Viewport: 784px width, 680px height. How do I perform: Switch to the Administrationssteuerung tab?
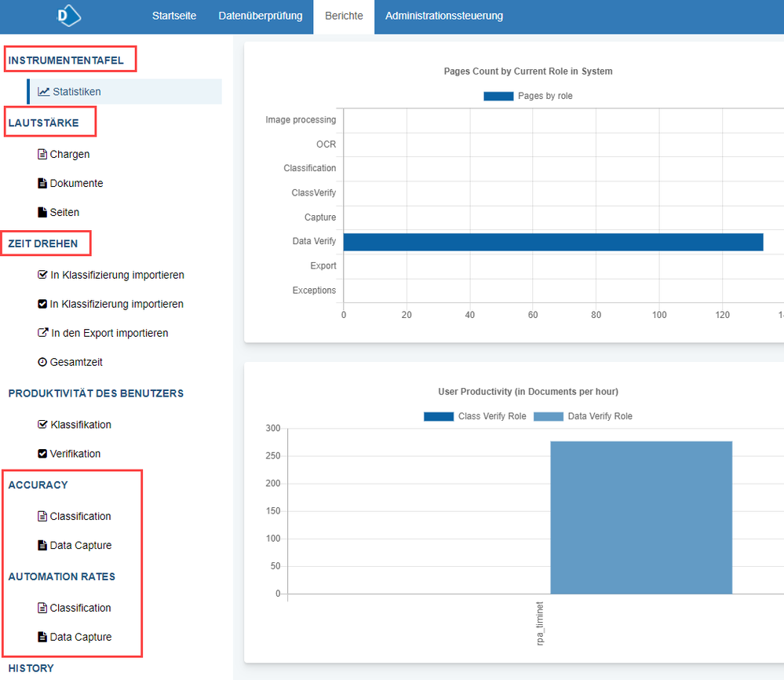click(444, 16)
